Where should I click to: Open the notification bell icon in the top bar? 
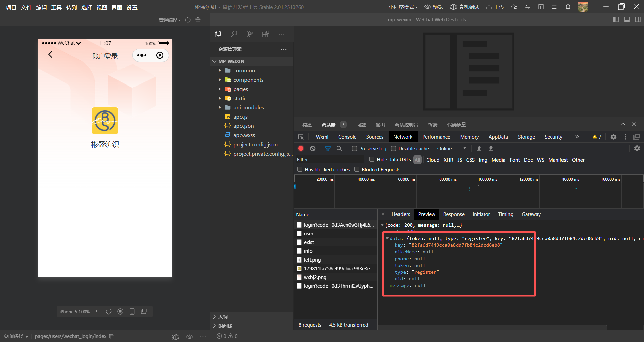[568, 7]
